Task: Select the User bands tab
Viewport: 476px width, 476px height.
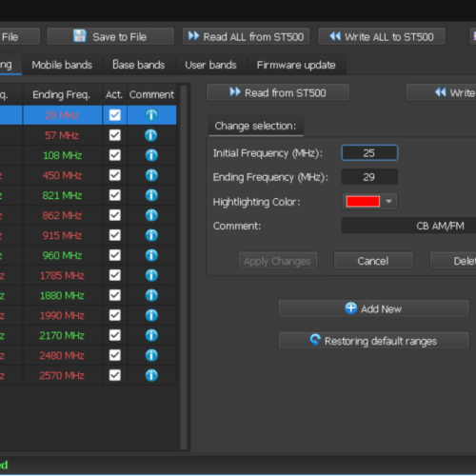Action: [210, 65]
